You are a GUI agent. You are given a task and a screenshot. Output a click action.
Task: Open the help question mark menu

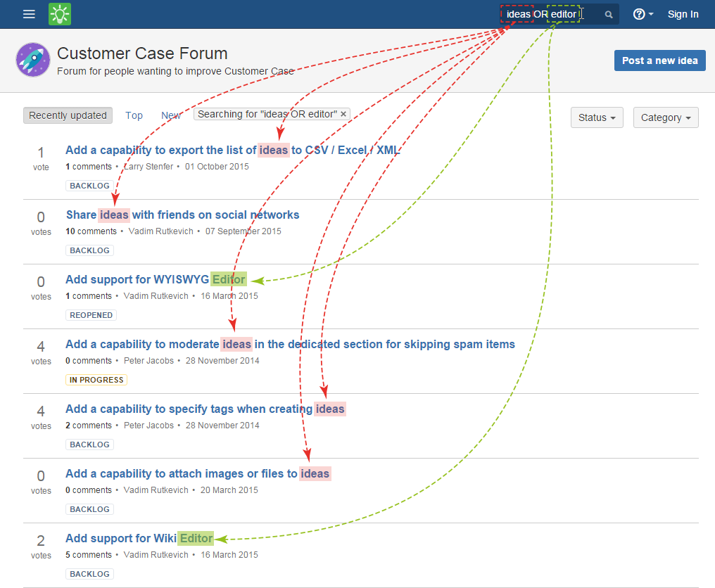tap(643, 14)
